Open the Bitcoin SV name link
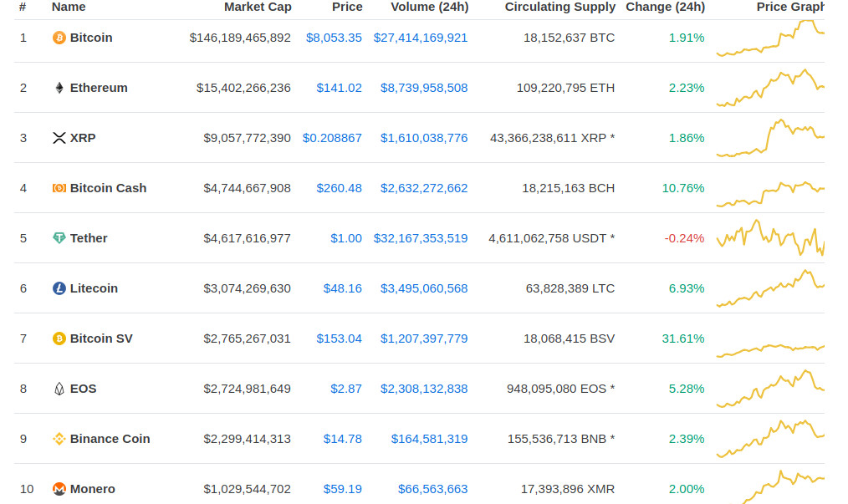This screenshot has height=504, width=848. 101,339
